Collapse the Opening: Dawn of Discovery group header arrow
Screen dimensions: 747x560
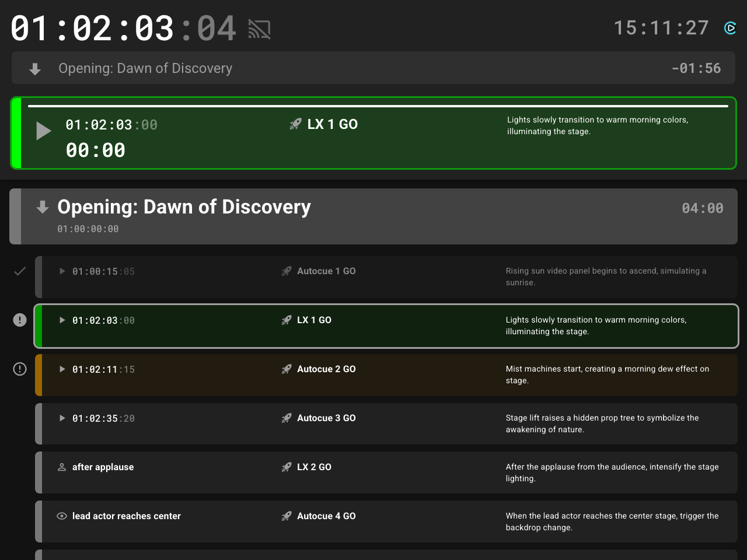(43, 207)
